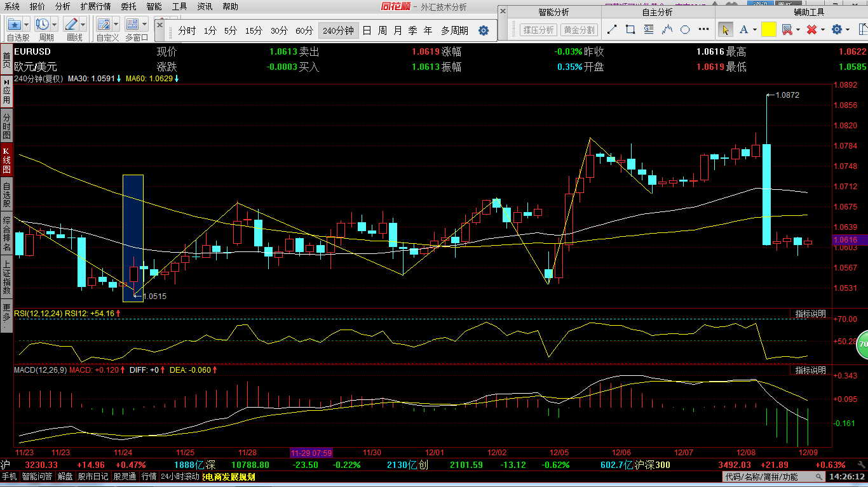Click the 股市日记 bottom button
This screenshot has width=868, height=487.
tap(93, 476)
